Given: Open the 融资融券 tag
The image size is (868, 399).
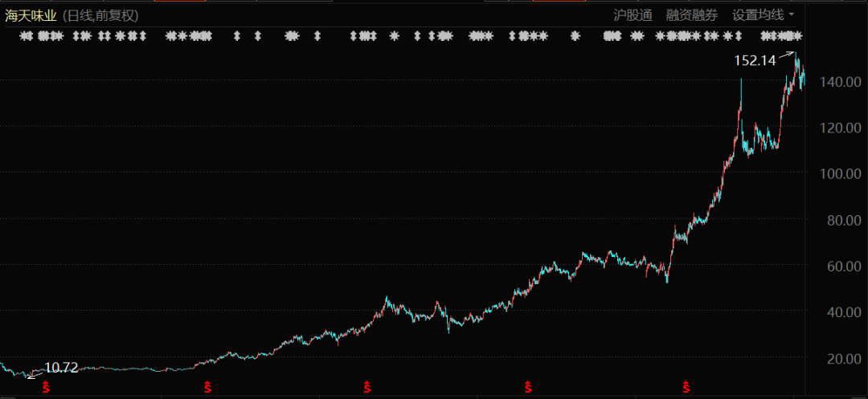Looking at the screenshot, I should click(692, 14).
